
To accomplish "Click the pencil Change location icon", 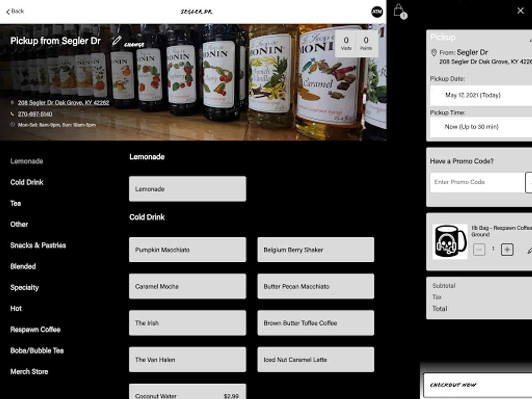I will [117, 41].
